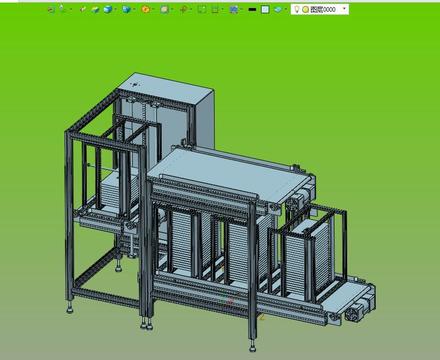Click the light blue layered plane icon
440x360 pixels.
[278, 10]
